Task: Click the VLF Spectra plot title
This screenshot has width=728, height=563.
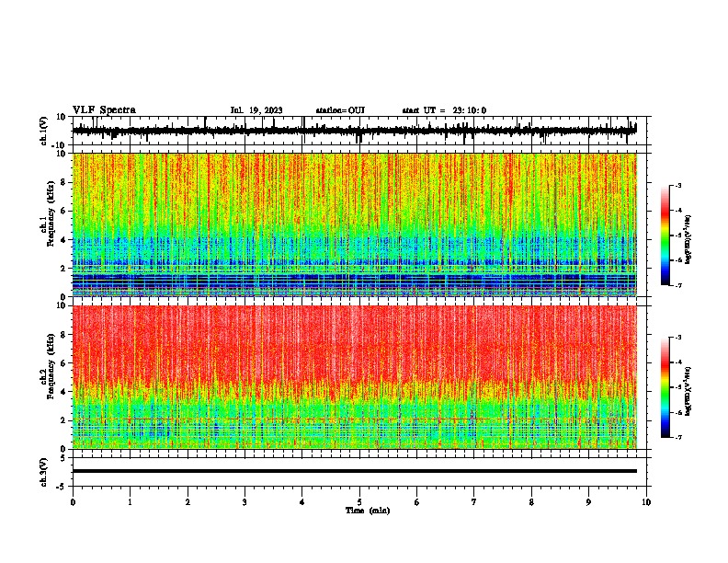Action: pyautogui.click(x=104, y=110)
